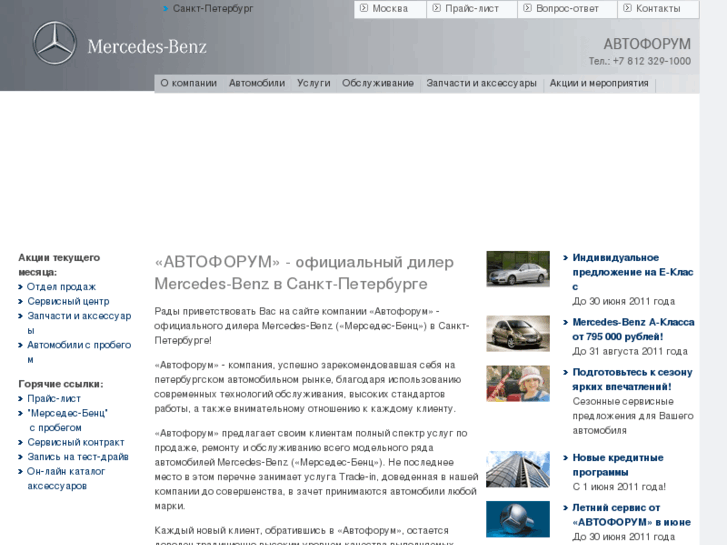Click arrow bullet beside Сервисный контракт

click(20, 442)
